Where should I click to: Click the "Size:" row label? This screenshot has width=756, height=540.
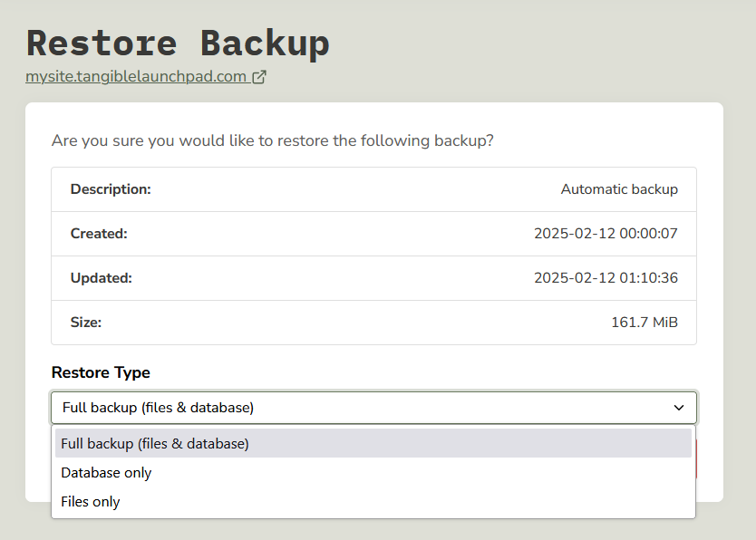[x=86, y=323]
